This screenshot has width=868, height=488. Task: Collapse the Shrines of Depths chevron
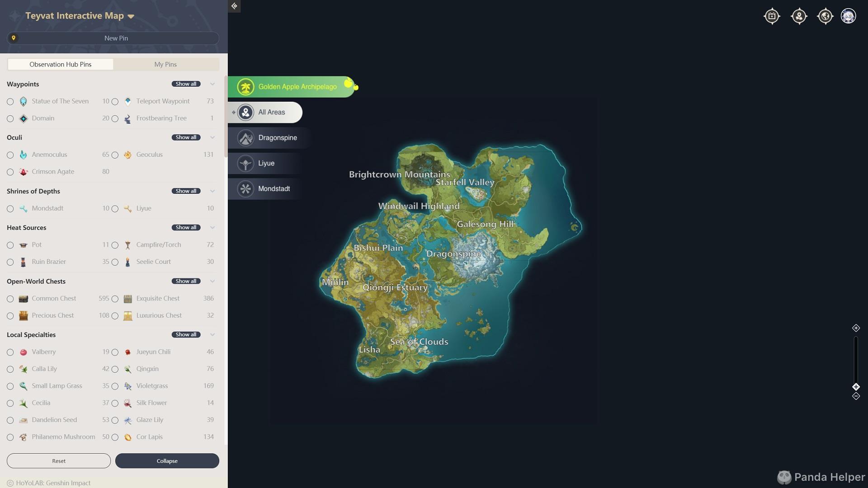(x=212, y=191)
